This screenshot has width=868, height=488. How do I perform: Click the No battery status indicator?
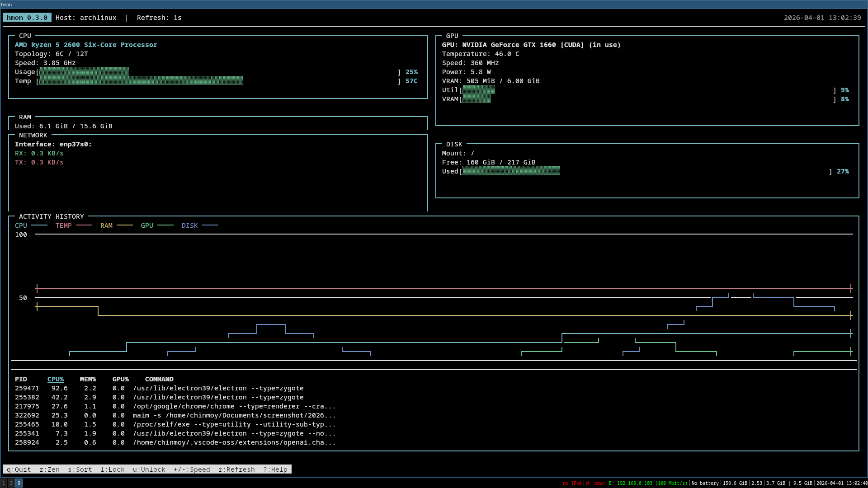705,483
